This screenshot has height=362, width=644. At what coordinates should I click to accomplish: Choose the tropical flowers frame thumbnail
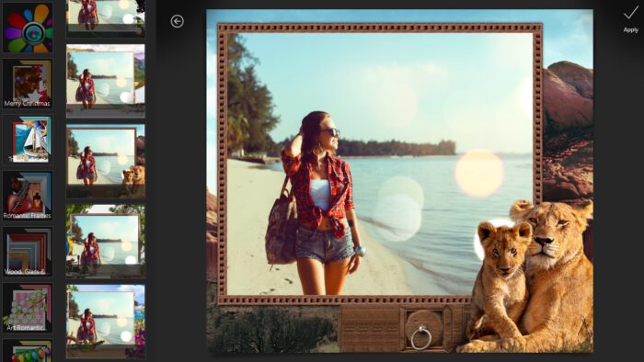(106, 322)
